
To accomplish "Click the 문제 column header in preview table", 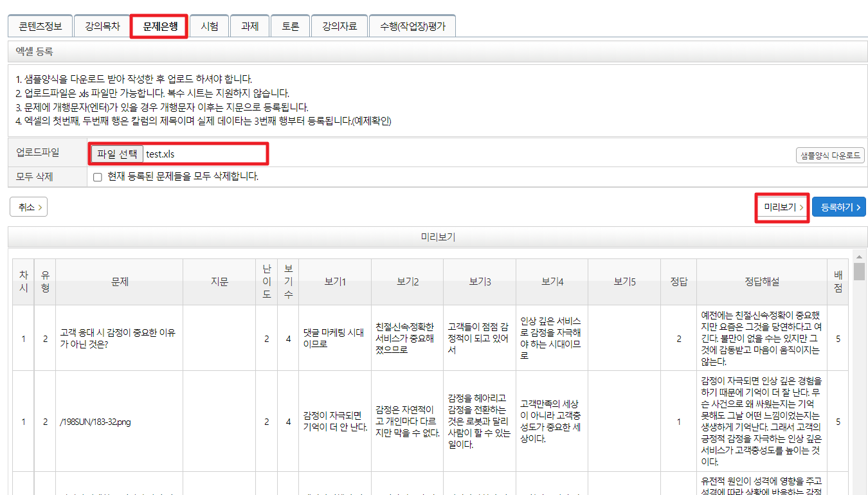I will [x=119, y=282].
